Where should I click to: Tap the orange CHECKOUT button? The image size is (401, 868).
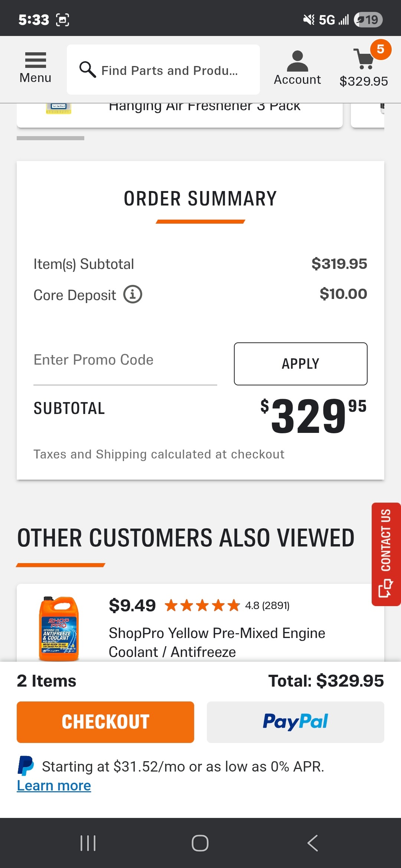(105, 722)
